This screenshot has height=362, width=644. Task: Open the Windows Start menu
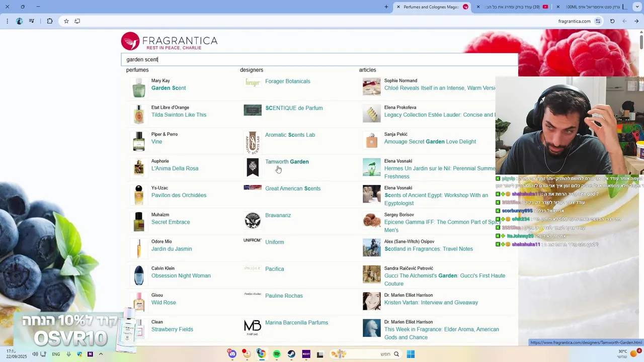pos(411,354)
